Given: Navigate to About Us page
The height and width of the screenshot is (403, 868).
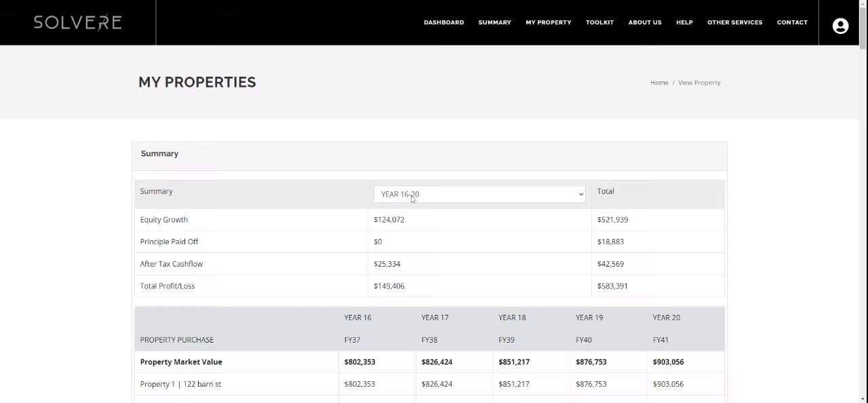Looking at the screenshot, I should point(644,22).
